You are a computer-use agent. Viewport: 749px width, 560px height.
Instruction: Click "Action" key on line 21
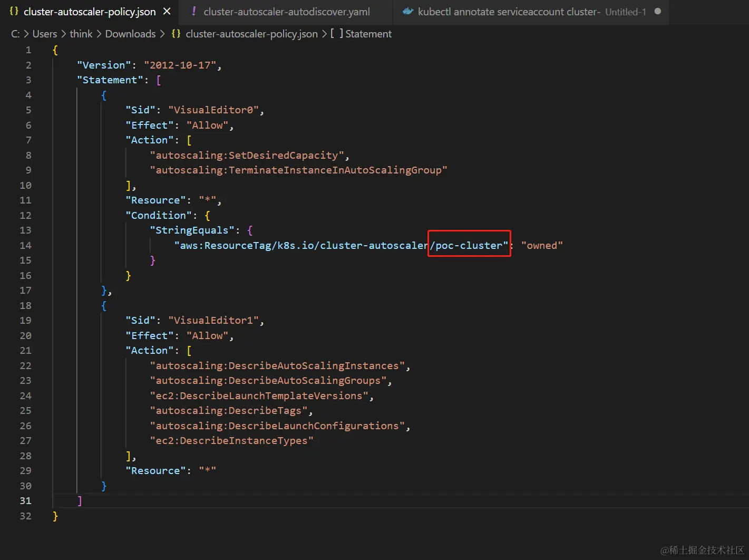pos(150,351)
